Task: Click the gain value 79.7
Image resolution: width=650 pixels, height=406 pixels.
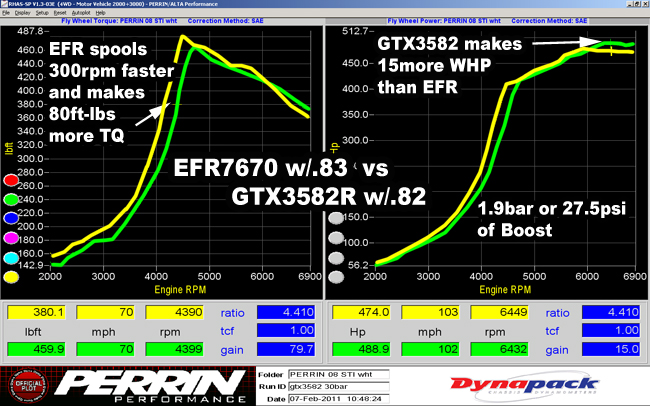Action: 286,349
